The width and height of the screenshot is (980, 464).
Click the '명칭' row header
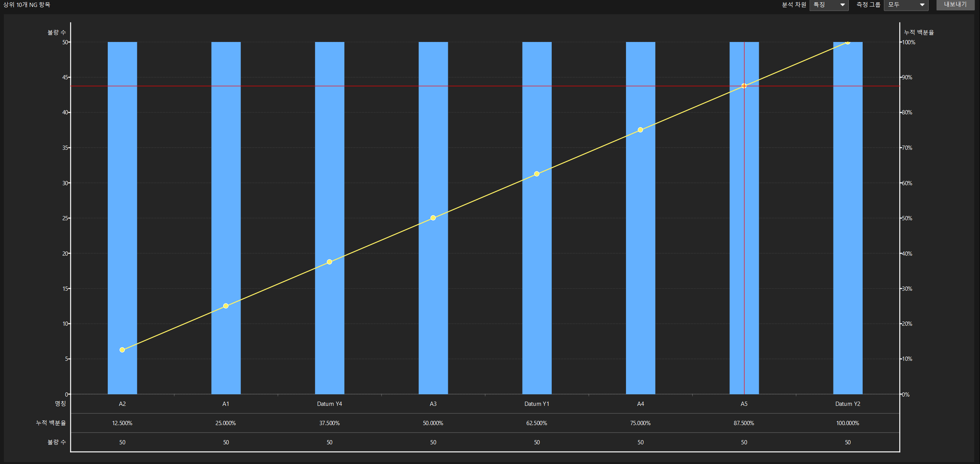60,404
